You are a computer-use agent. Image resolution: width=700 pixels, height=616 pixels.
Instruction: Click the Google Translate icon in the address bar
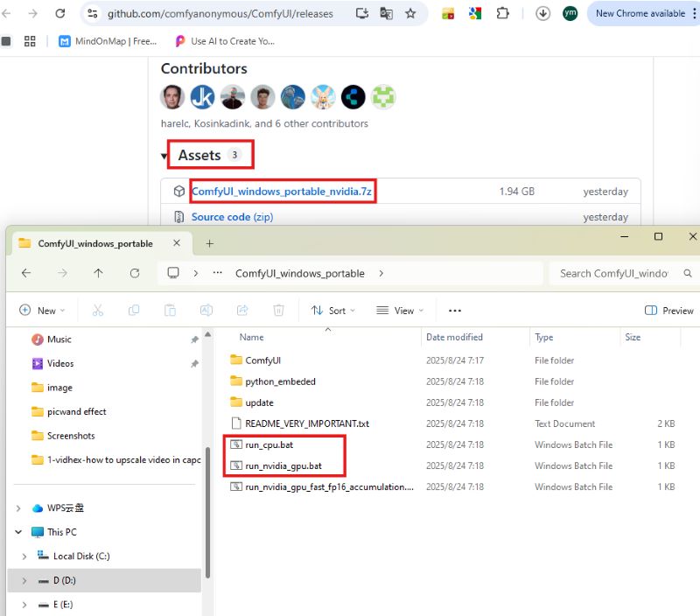coord(387,14)
